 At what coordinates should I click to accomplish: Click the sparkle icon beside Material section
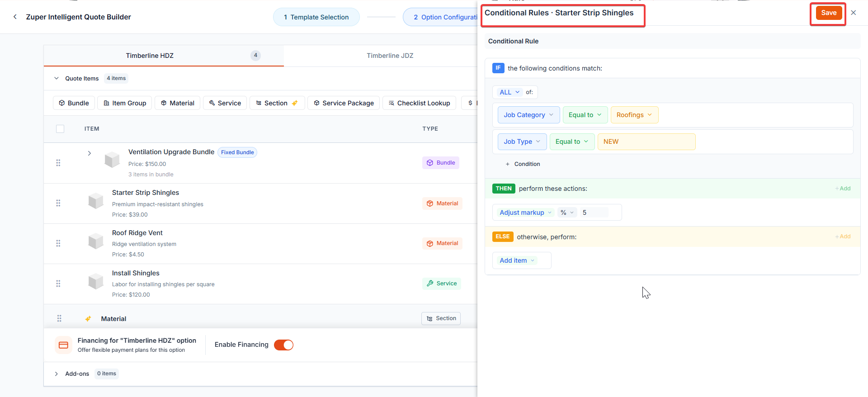[88, 319]
